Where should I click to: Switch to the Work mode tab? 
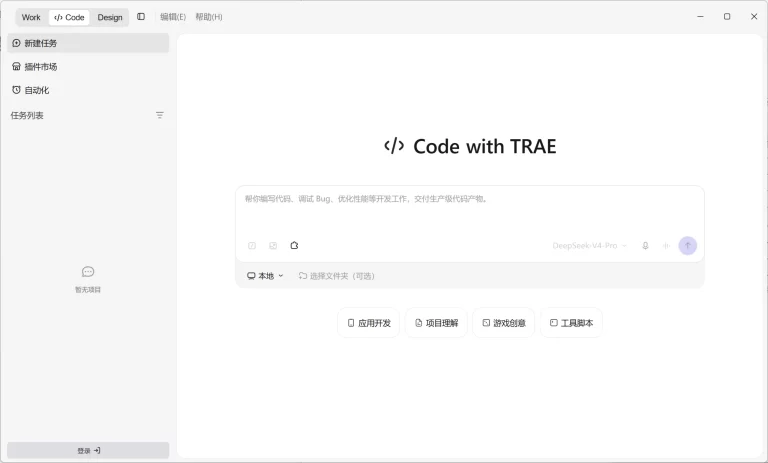click(x=31, y=17)
